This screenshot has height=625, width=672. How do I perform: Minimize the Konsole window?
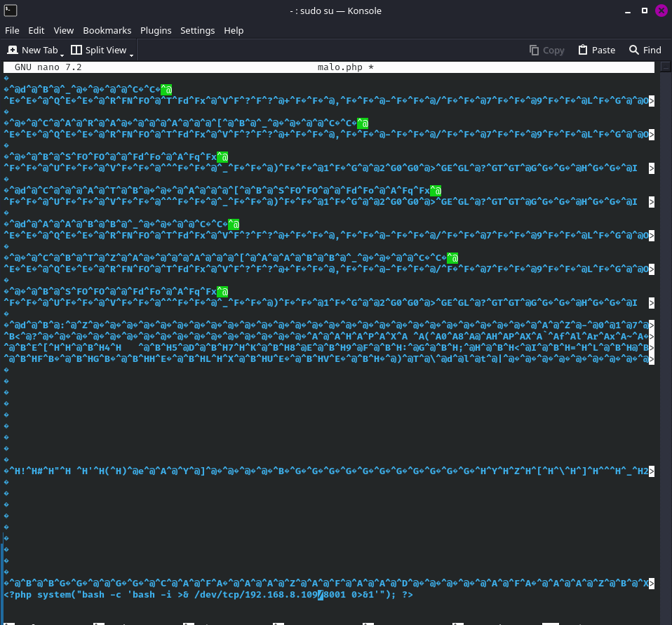[628, 11]
